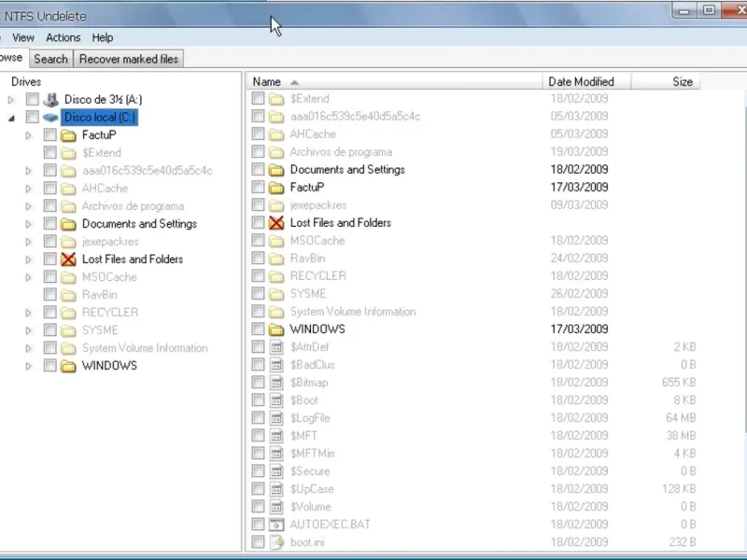Click the FactuP folder icon in the tree
Screen dimensions: 747x560
(68, 135)
